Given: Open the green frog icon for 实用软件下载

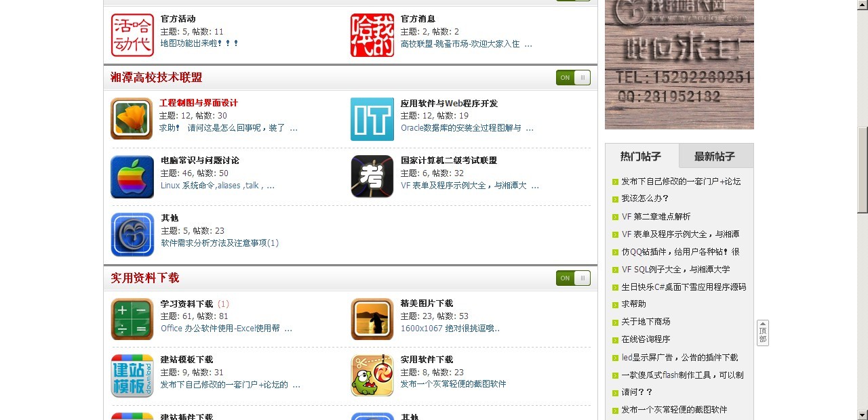Looking at the screenshot, I should click(372, 375).
